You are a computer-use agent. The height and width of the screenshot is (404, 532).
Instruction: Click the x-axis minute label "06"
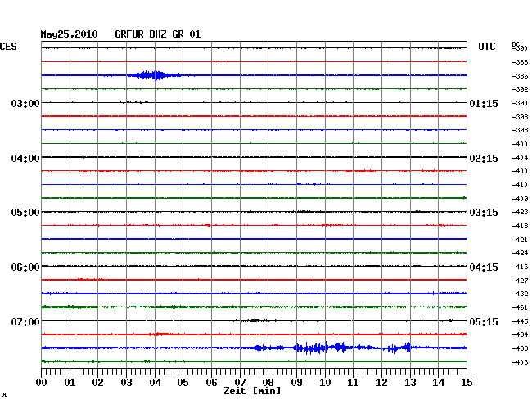tap(211, 383)
